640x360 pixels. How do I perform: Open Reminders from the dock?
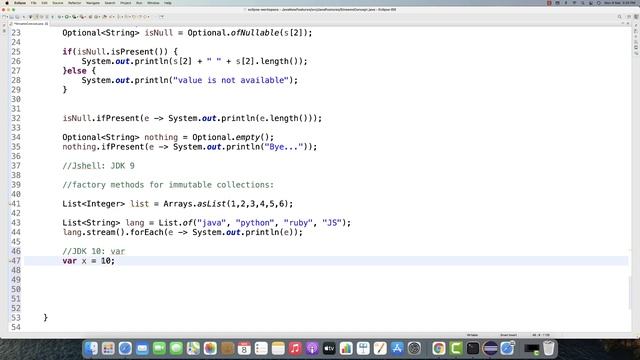pyautogui.click(x=261, y=348)
